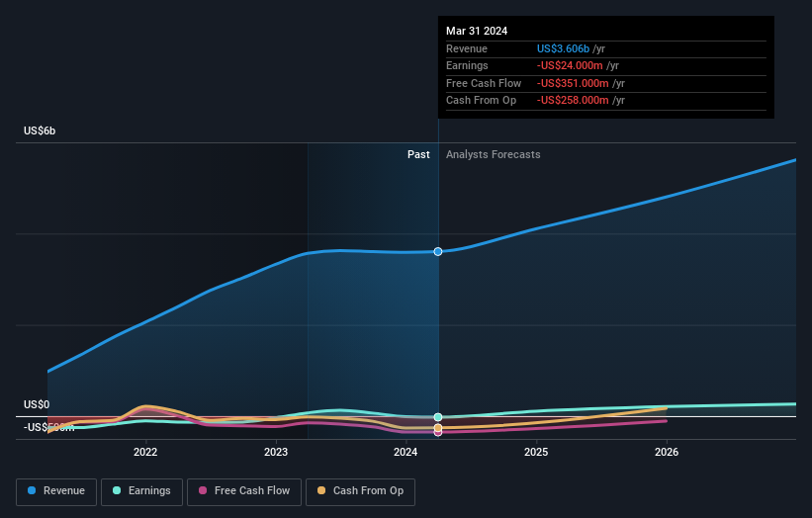Toggle the Revenue legend button

point(56,491)
